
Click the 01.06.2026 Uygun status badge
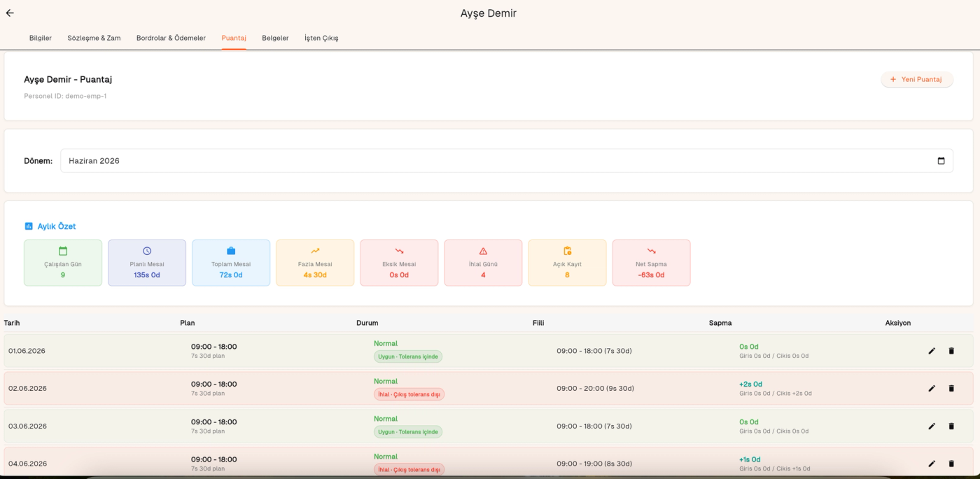pyautogui.click(x=408, y=356)
